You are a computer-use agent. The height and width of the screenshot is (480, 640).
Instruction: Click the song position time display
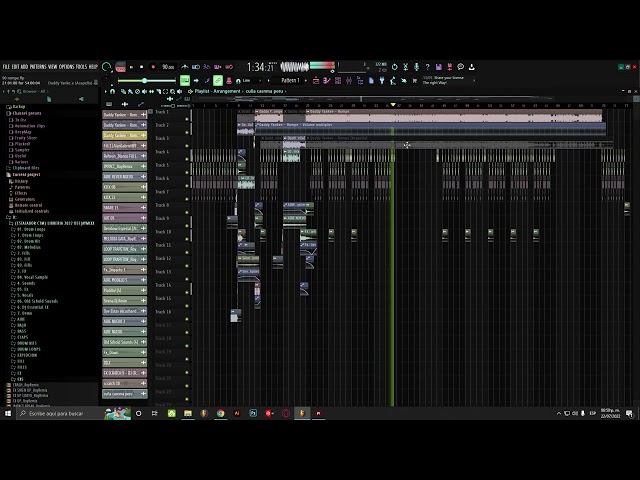point(262,67)
